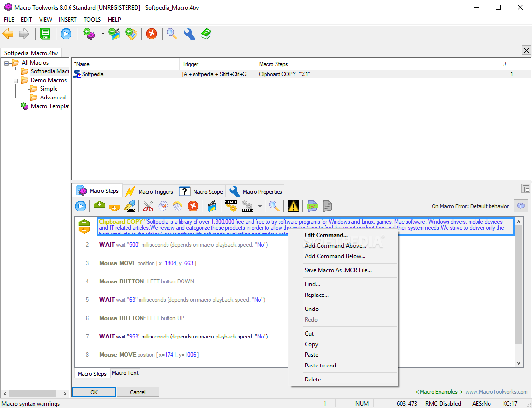
Task: Add new macro with purple gear plus icon
Action: [89, 34]
